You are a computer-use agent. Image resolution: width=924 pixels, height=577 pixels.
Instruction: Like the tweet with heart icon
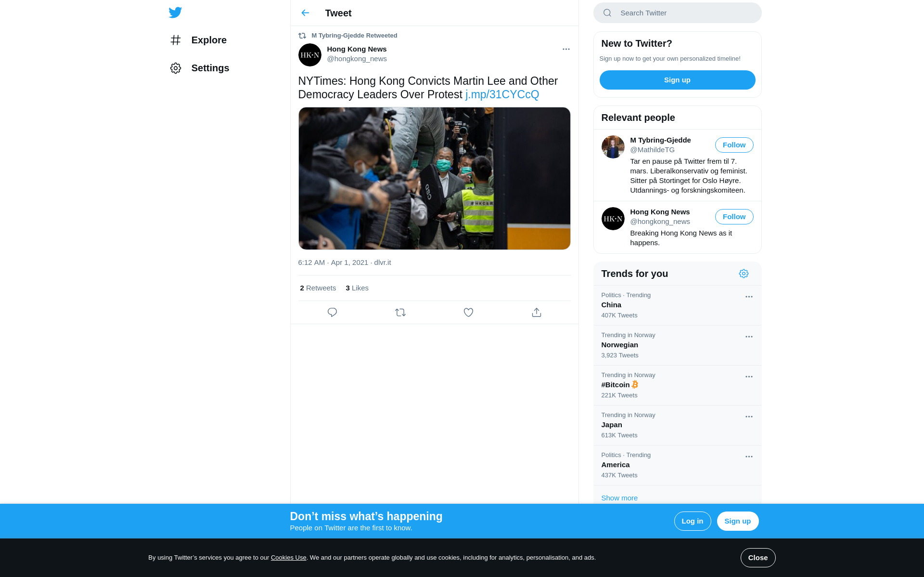pos(468,313)
